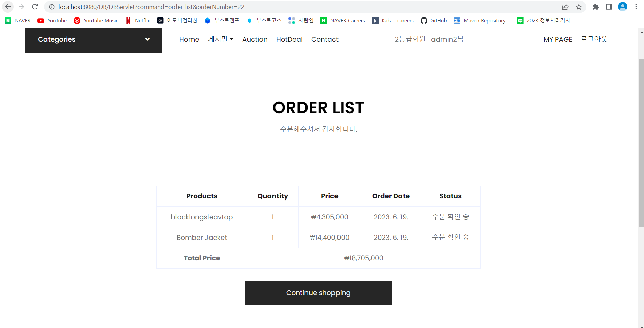Bookmark this page with the star icon

[x=579, y=7]
